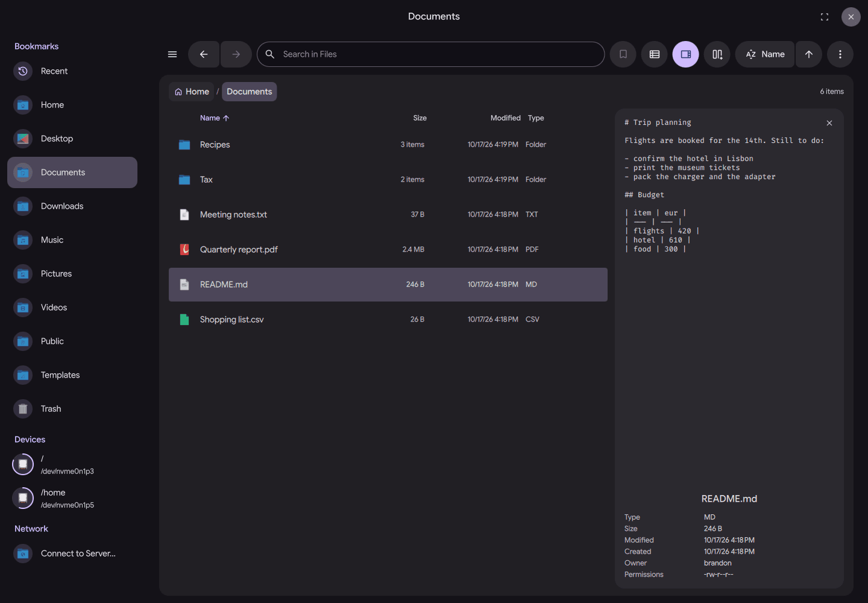Viewport: 868px width, 603px height.
Task: Click the Shopping list.csv green icon
Action: pos(184,320)
